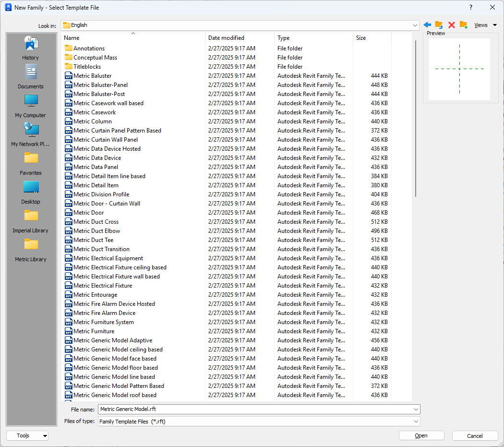Select Metric Division Profile template
Viewport: 504px width, 447px height.
(101, 194)
